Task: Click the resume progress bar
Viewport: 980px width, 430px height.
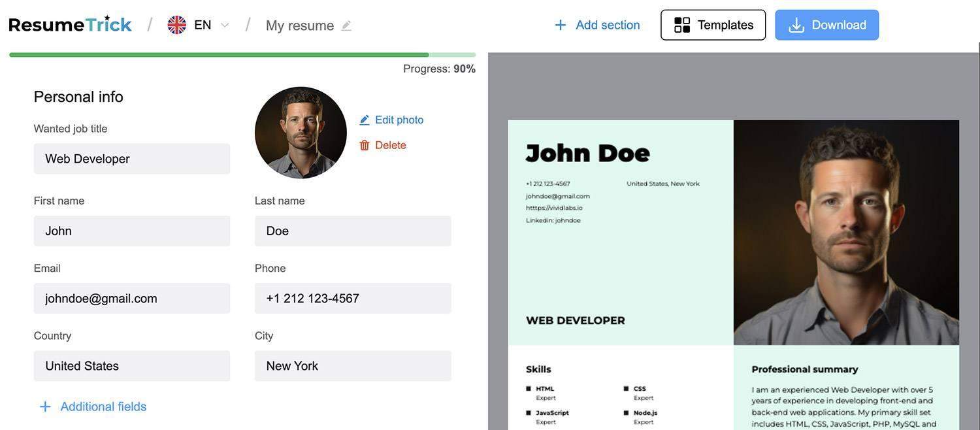Action: (x=242, y=55)
